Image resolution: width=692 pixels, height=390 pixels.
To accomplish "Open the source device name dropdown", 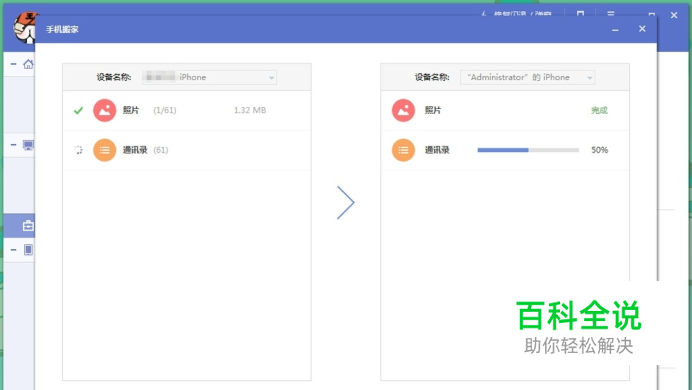I will [x=209, y=77].
